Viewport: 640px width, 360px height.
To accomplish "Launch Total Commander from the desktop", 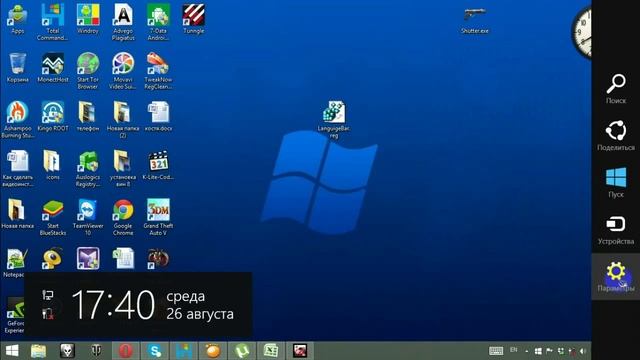I will (x=53, y=22).
